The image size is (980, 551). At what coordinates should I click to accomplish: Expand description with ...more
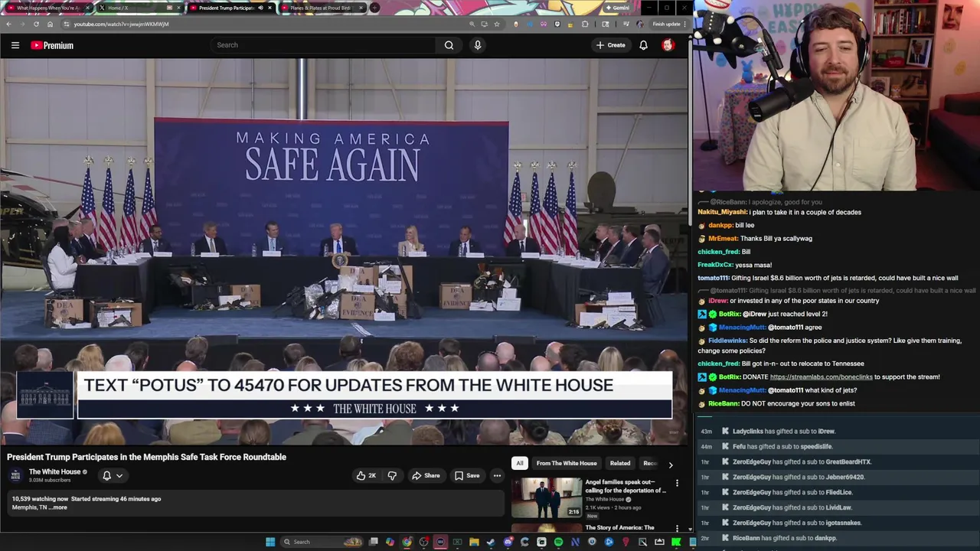click(x=58, y=507)
